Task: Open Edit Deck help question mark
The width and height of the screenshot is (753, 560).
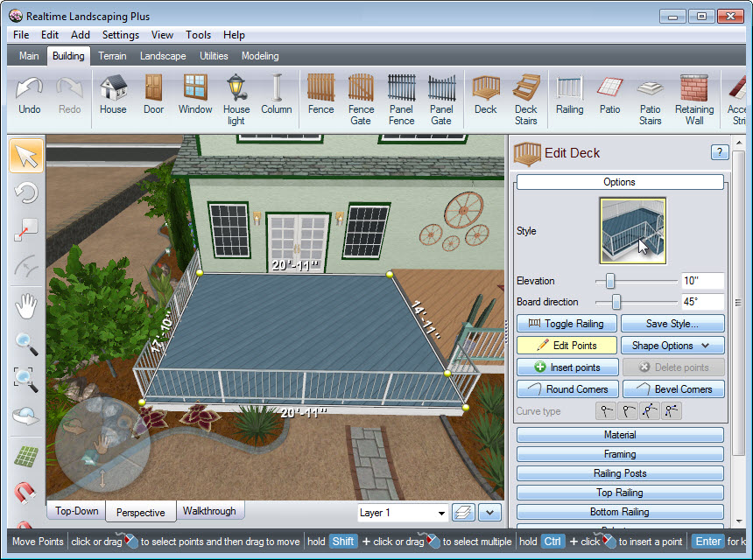Action: 720,152
